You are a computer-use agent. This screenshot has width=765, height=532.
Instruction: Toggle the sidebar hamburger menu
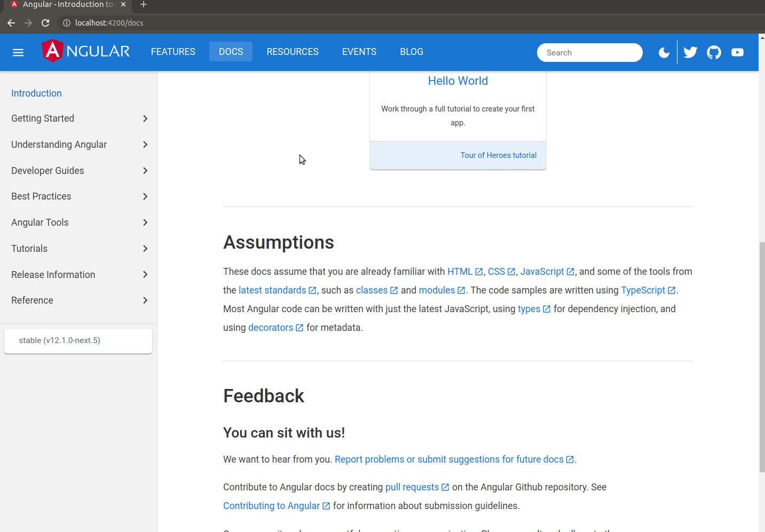(18, 52)
